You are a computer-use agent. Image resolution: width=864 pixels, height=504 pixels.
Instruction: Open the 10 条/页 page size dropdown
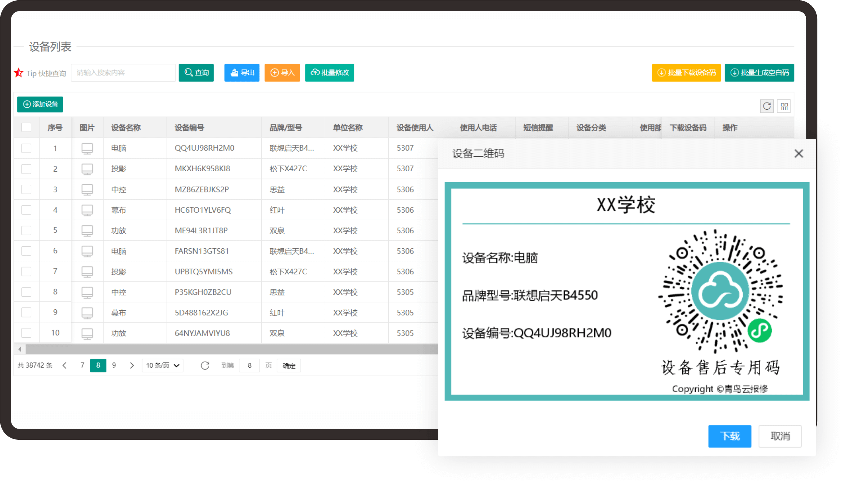(x=162, y=365)
